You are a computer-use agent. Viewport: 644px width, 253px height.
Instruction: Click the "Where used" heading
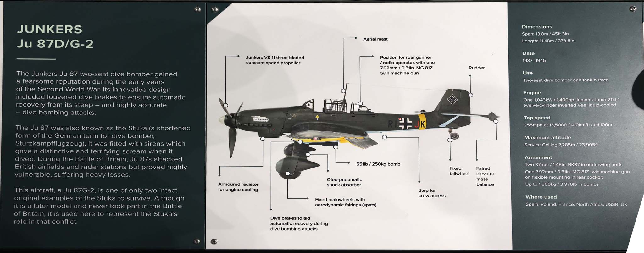point(541,197)
